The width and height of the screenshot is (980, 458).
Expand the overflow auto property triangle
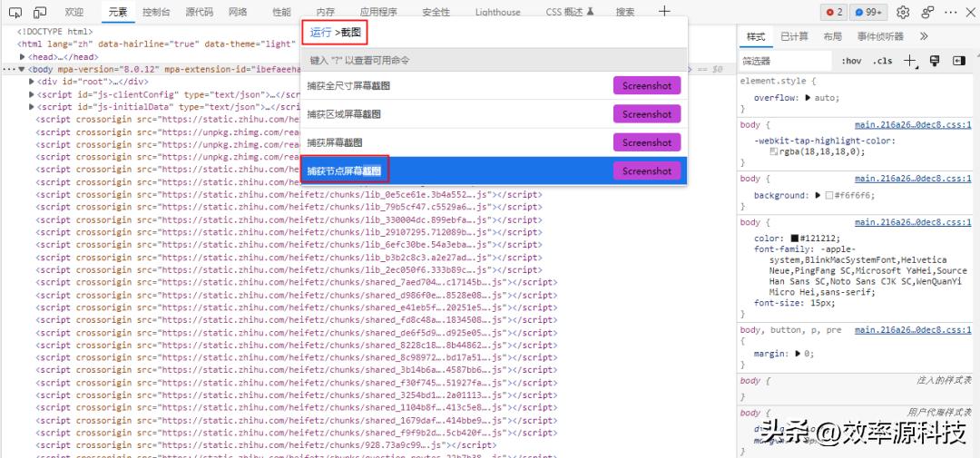808,98
